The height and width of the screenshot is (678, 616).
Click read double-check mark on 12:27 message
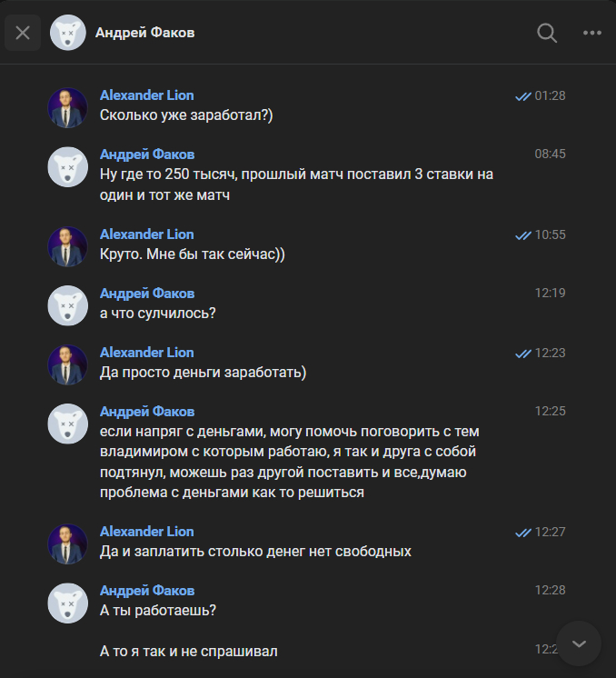[522, 532]
